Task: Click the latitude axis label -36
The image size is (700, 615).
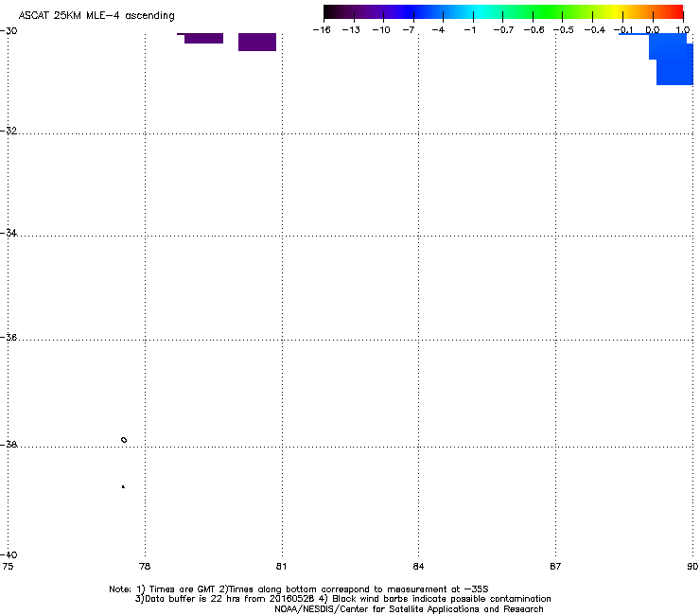Action: [x=9, y=337]
